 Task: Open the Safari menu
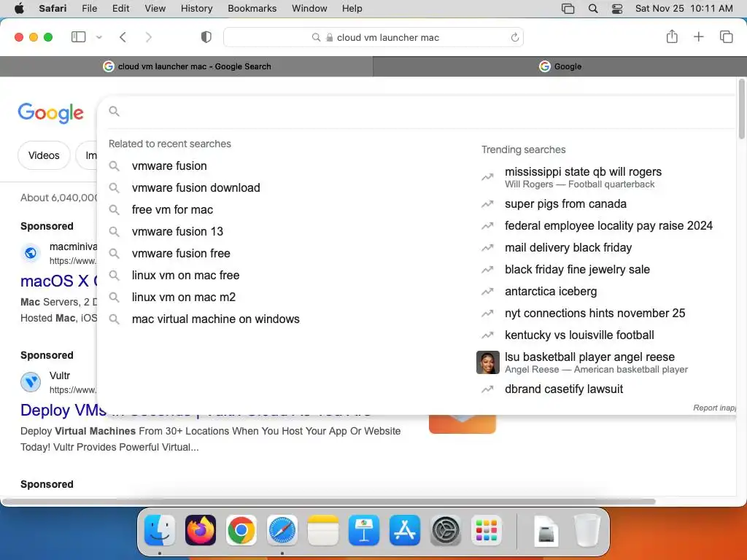(53, 8)
